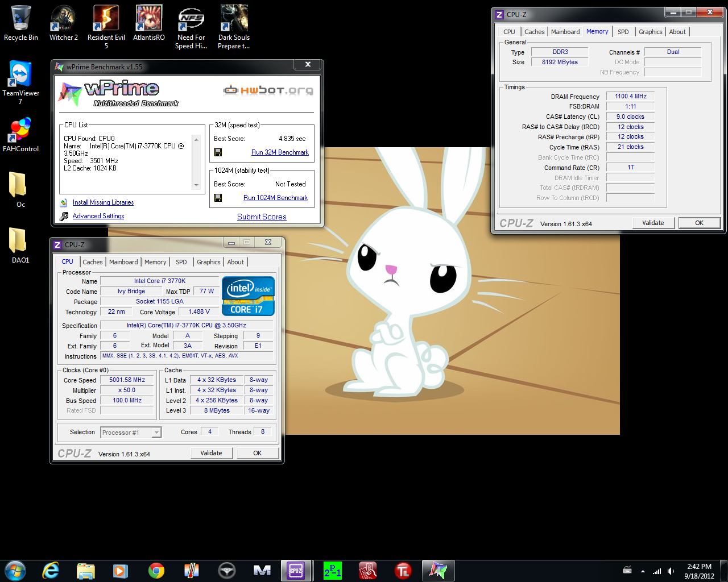Screen dimensions: 728x582
Task: Click the steering wheel taskbar icon
Action: [226, 571]
